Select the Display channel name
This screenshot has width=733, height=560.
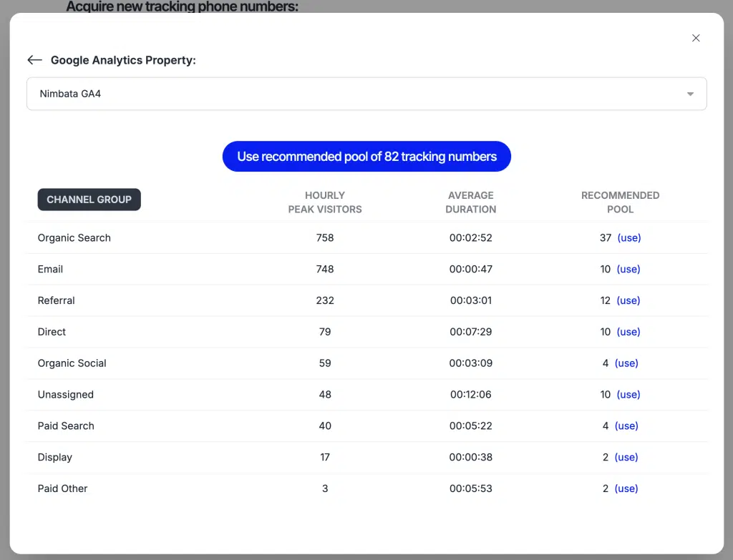[55, 457]
